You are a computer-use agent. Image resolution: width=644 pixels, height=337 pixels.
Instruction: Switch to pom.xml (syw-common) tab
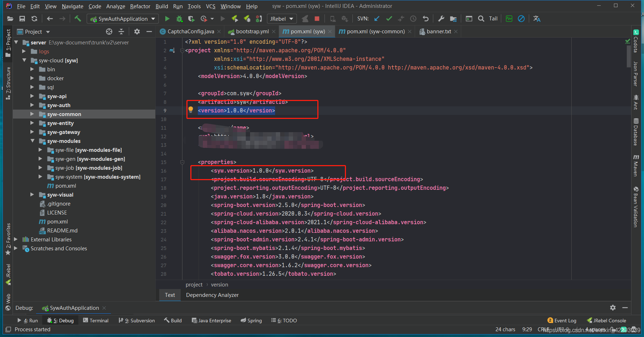click(375, 32)
